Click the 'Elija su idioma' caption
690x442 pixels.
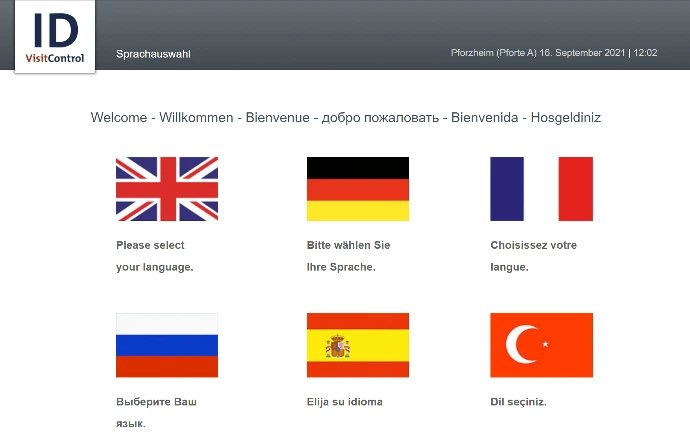[344, 402]
